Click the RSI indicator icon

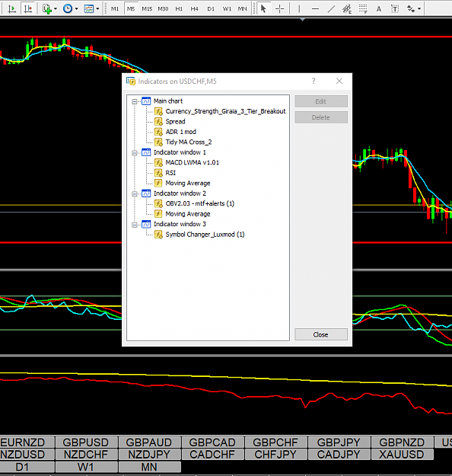[x=158, y=173]
